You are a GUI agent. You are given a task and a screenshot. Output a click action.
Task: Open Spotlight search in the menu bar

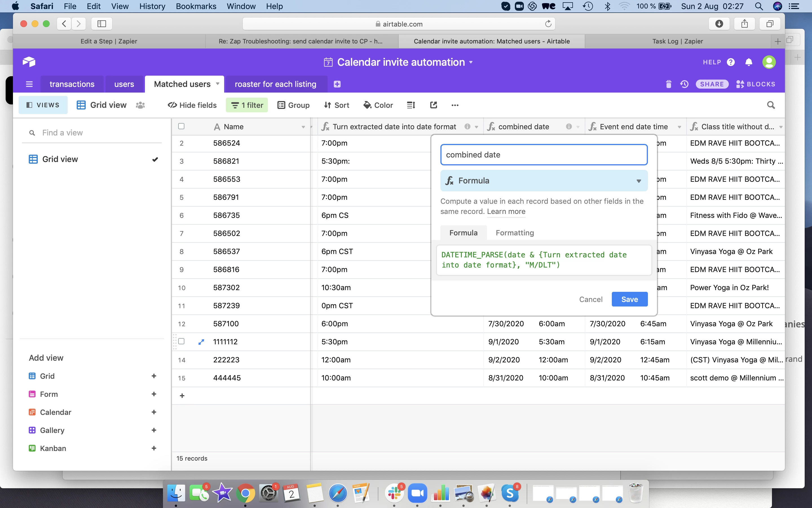(759, 6)
